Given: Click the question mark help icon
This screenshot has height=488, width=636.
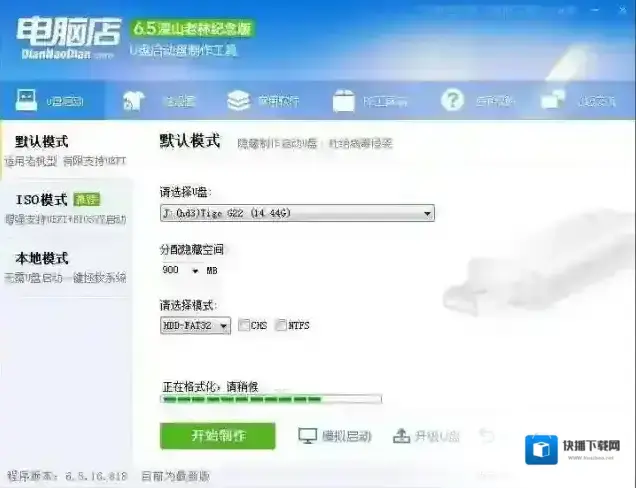Looking at the screenshot, I should pos(452,100).
